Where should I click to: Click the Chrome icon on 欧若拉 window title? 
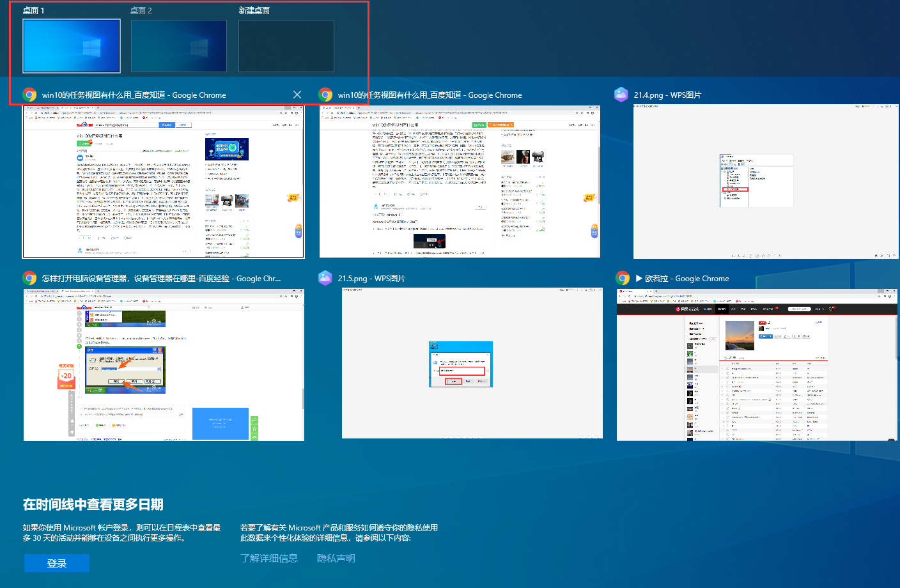point(623,278)
